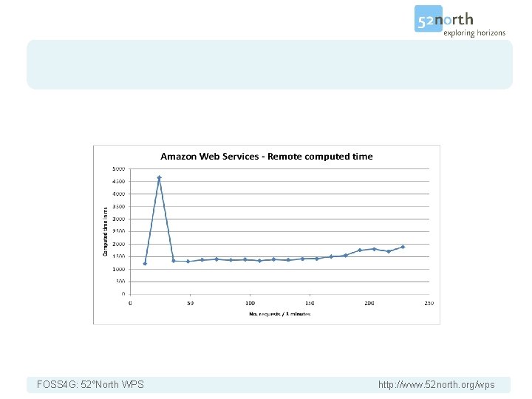Open the http://www.52north.org/wps link
Image resolution: width=532 pixels, height=399 pixels.
437,384
